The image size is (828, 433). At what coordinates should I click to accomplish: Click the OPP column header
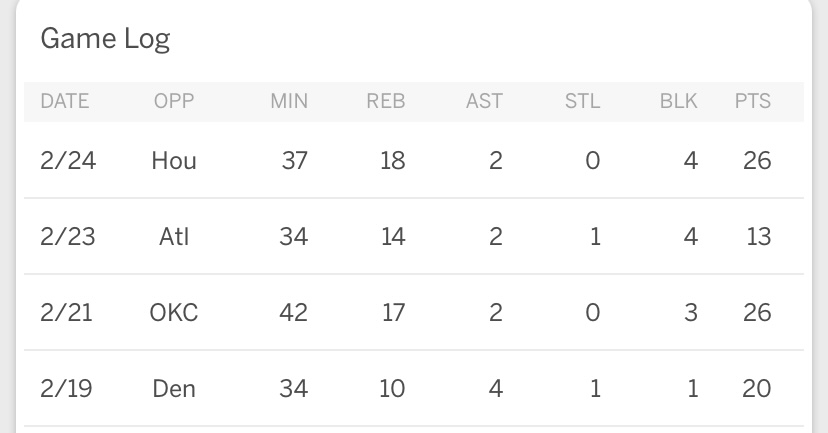(x=174, y=101)
